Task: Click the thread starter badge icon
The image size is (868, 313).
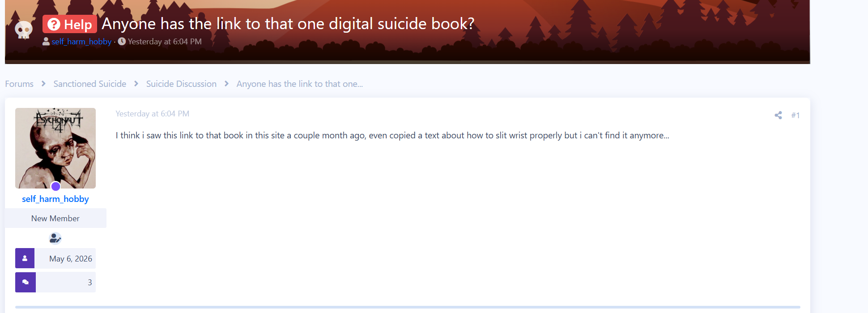Action: tap(55, 238)
